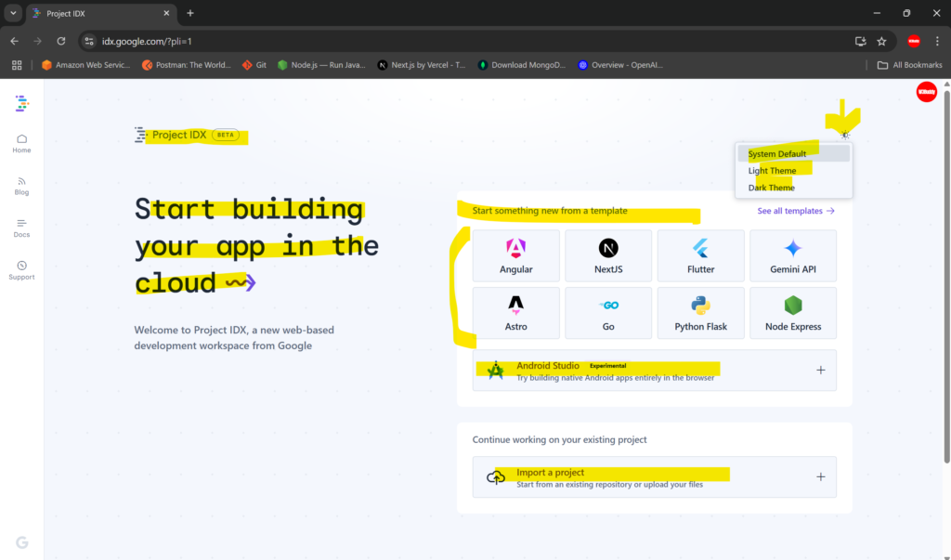This screenshot has width=951, height=560.
Task: Click "Try building native Android apps" description
Action: click(x=615, y=377)
